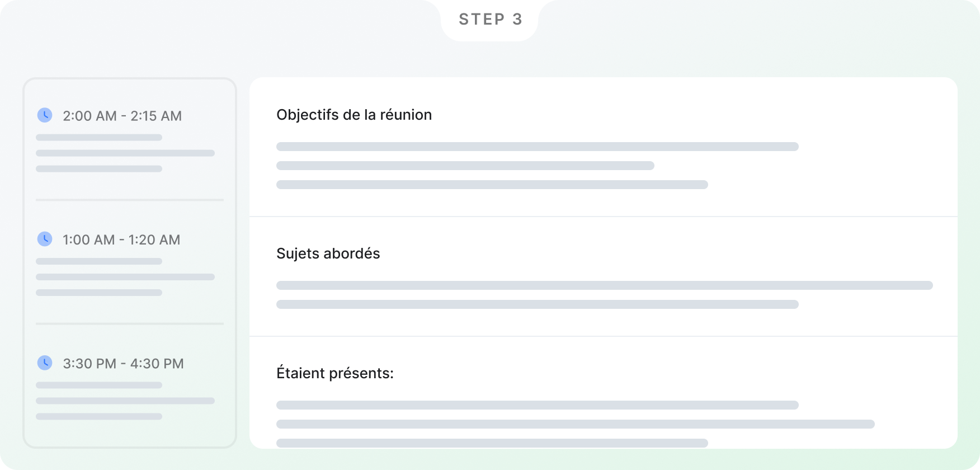Click the clock icon beside 2:00 AM
Screen dimensions: 980x470
point(45,115)
